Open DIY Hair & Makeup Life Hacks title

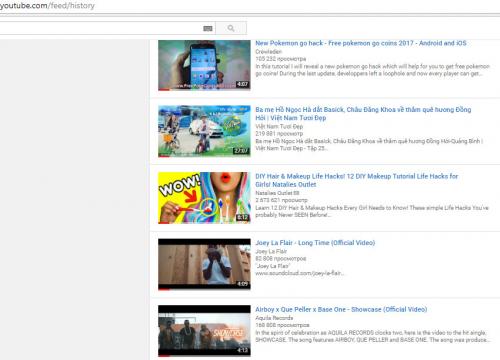[x=356, y=180]
